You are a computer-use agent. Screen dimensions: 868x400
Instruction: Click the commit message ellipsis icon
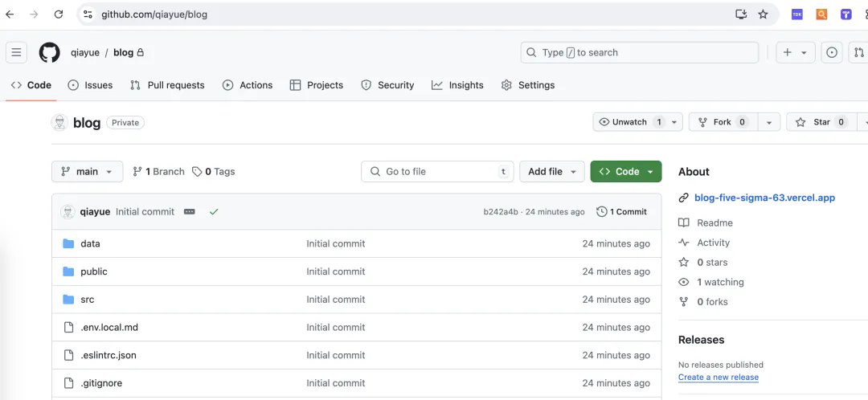(x=190, y=212)
